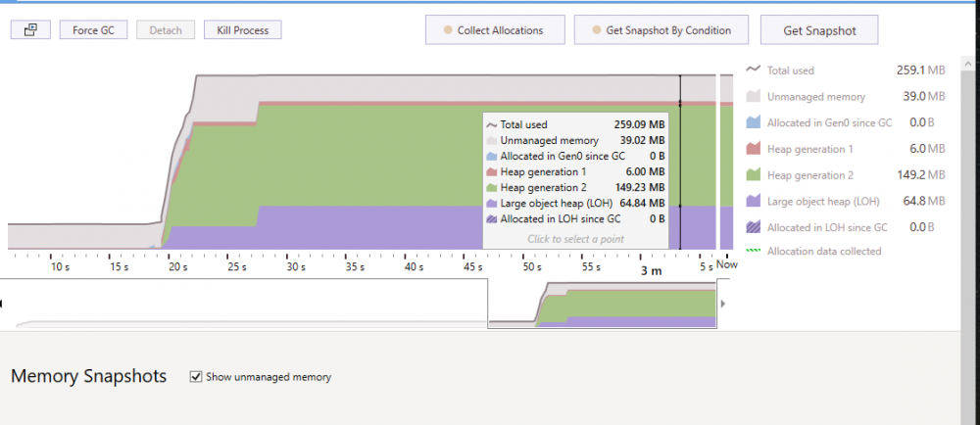Image resolution: width=980 pixels, height=425 pixels.
Task: Click the Unmanaged memory legend icon
Action: point(753,97)
